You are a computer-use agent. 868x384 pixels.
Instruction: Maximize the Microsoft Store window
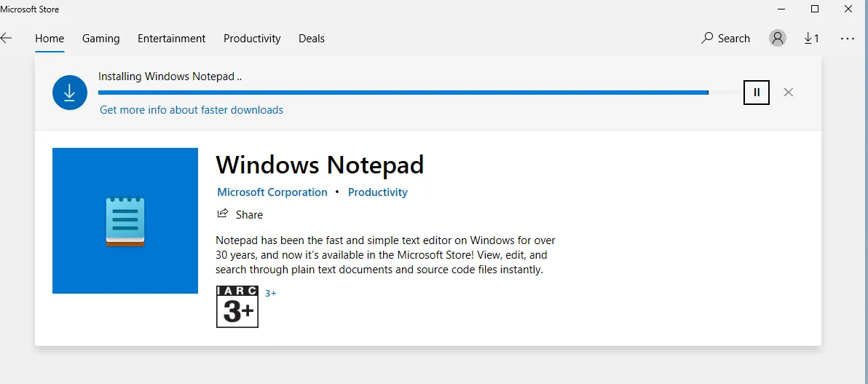(815, 9)
